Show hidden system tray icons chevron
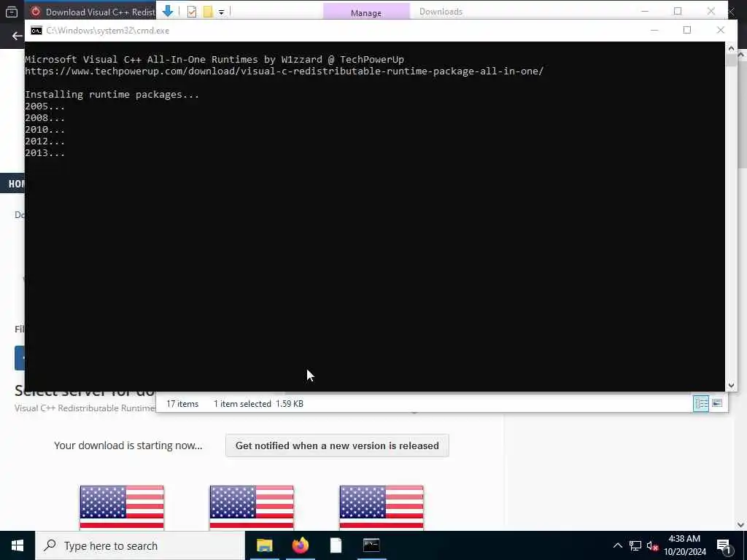The image size is (747, 560). (617, 545)
